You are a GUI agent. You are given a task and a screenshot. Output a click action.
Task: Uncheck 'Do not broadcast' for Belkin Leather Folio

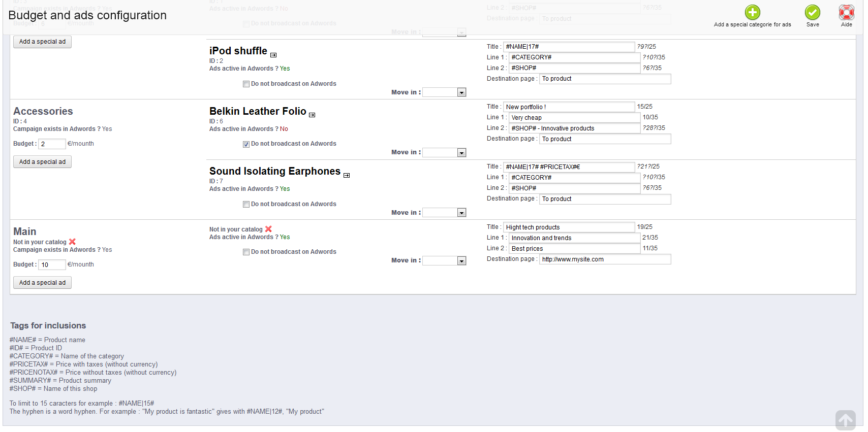point(246,144)
